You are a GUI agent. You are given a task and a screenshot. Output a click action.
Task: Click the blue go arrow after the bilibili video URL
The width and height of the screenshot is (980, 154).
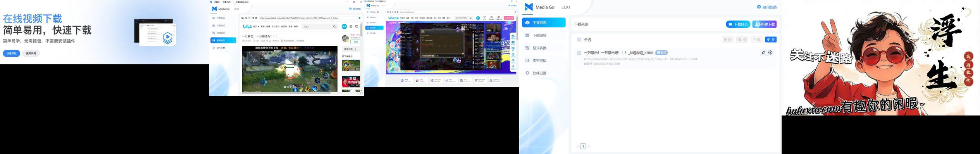tap(360, 18)
